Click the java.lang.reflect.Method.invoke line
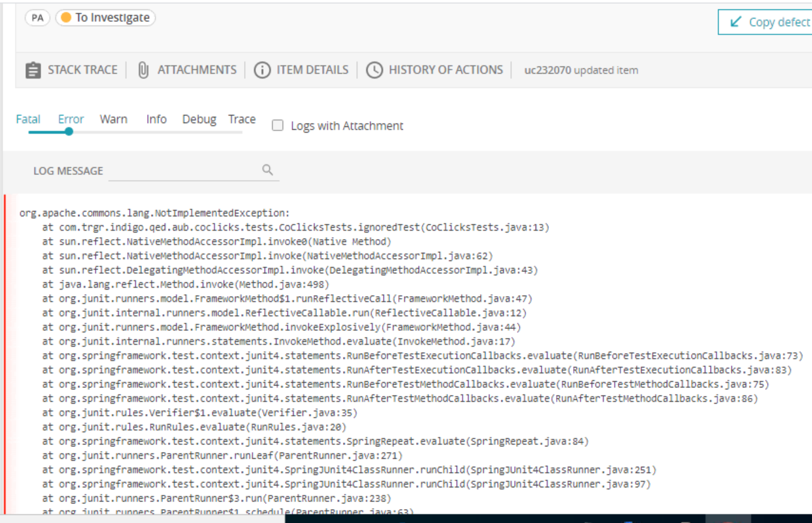Screen dimensions: 812x523 tap(186, 285)
